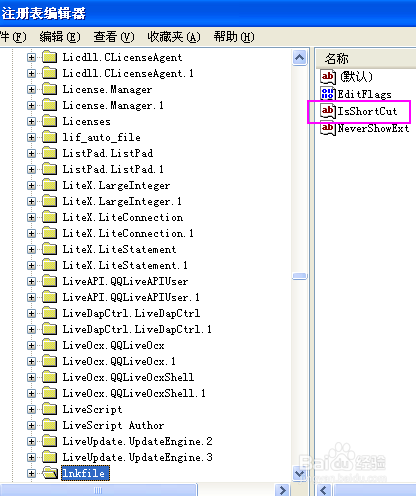The width and height of the screenshot is (416, 496).
Task: Select the lif_auto_file key label
Action: (101, 137)
